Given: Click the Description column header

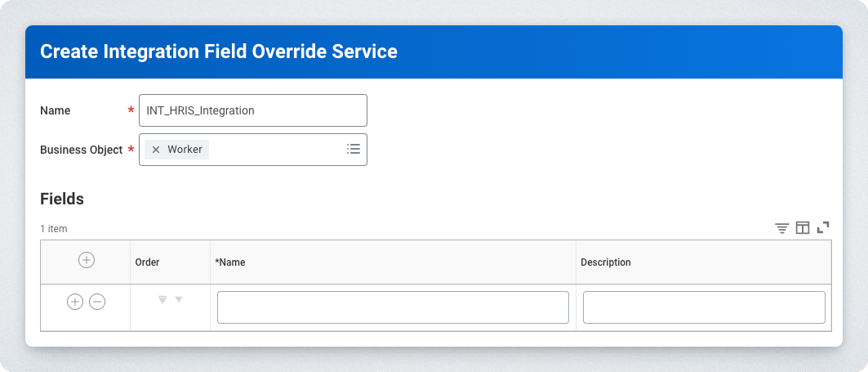Looking at the screenshot, I should point(605,262).
